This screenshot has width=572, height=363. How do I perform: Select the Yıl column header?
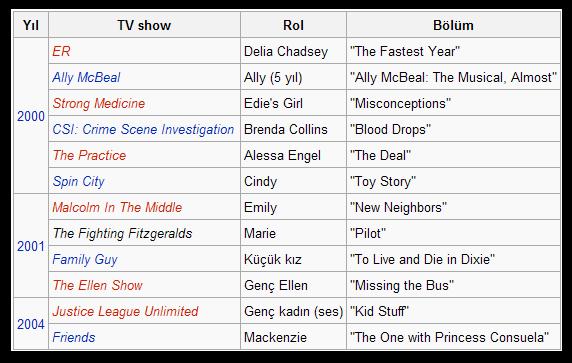tap(31, 25)
